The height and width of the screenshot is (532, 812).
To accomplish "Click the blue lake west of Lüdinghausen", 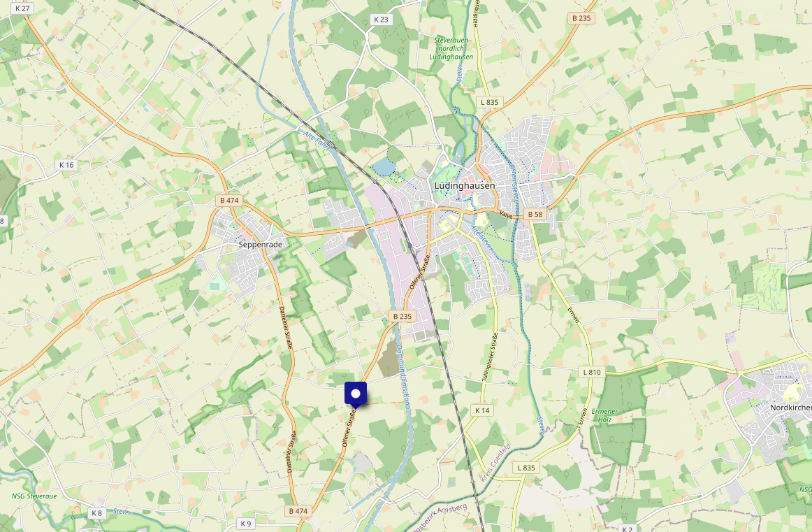I will pos(383,167).
